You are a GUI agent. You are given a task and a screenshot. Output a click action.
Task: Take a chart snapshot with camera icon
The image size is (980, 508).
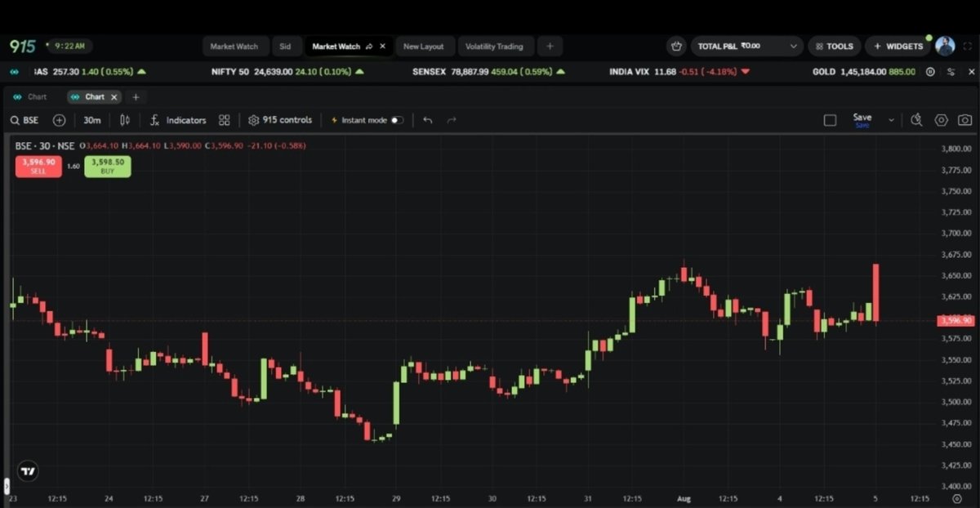[x=964, y=120]
